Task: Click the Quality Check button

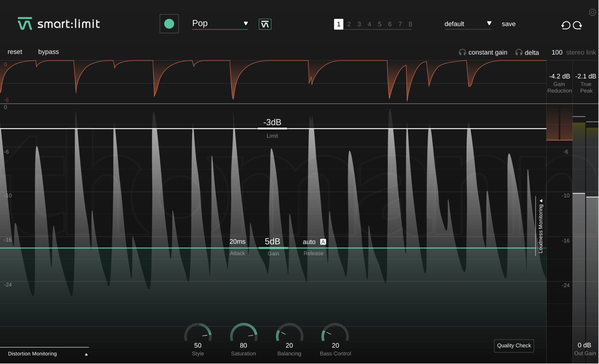Action: coord(514,346)
